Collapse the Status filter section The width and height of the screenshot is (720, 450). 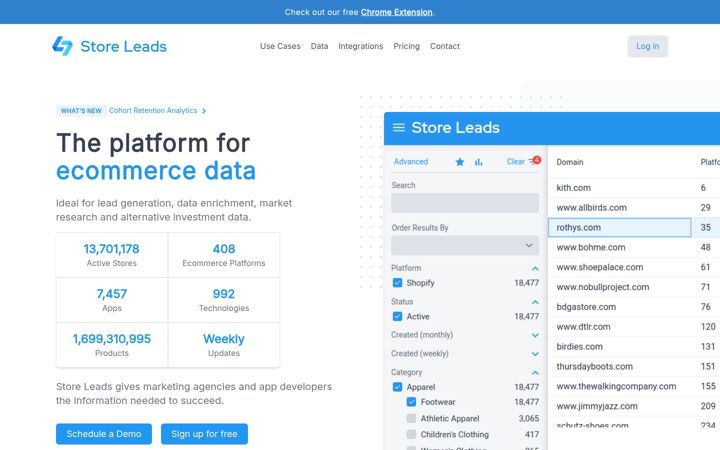click(x=535, y=302)
